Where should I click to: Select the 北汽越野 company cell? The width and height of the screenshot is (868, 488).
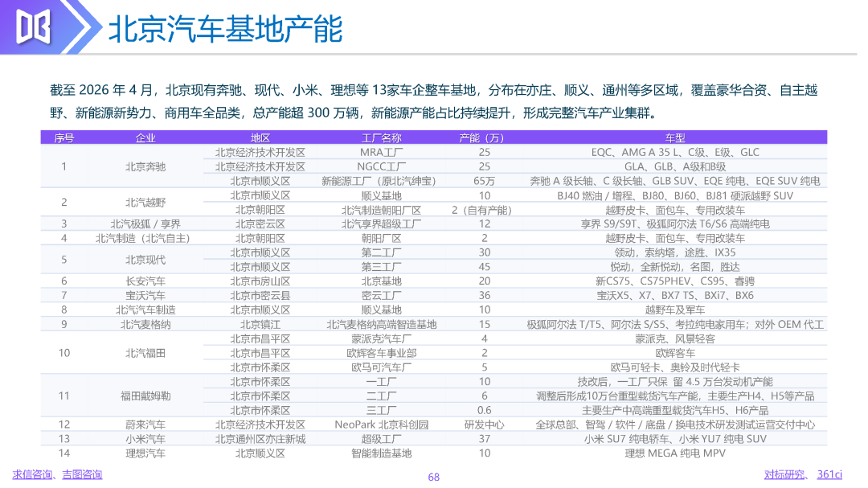(x=145, y=203)
